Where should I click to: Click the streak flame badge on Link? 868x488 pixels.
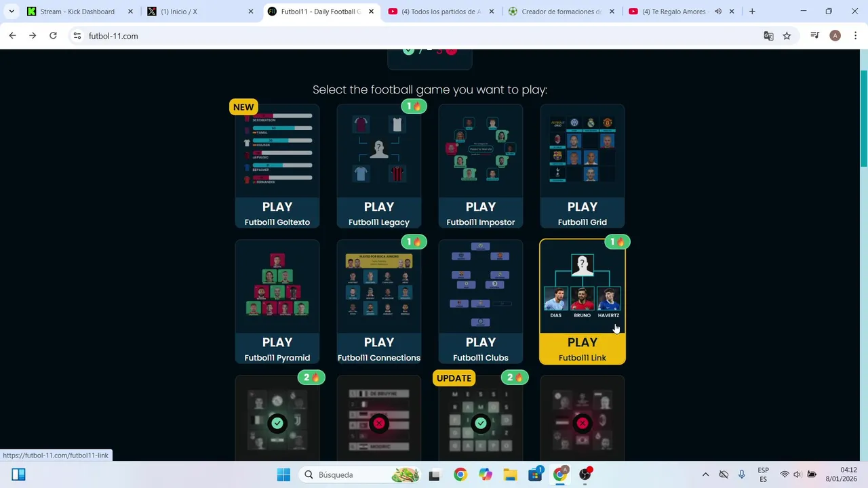click(x=617, y=242)
